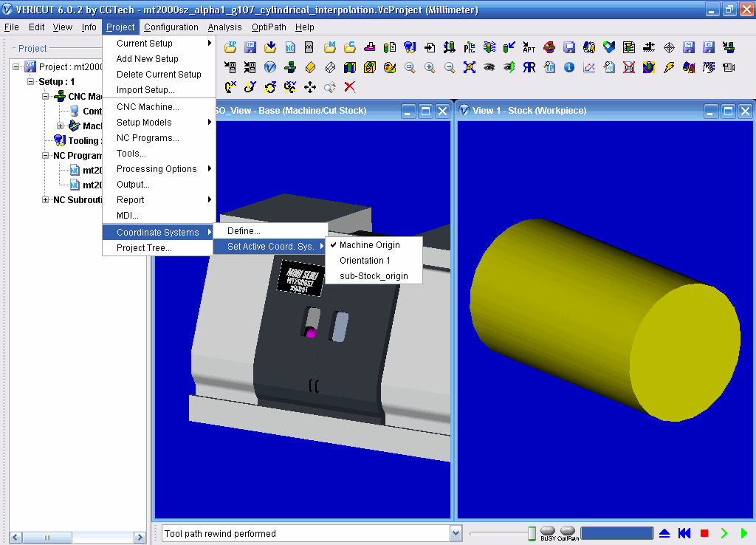756x545 pixels.
Task: Click the save machine floppy icon labeled M
Action: (x=689, y=47)
